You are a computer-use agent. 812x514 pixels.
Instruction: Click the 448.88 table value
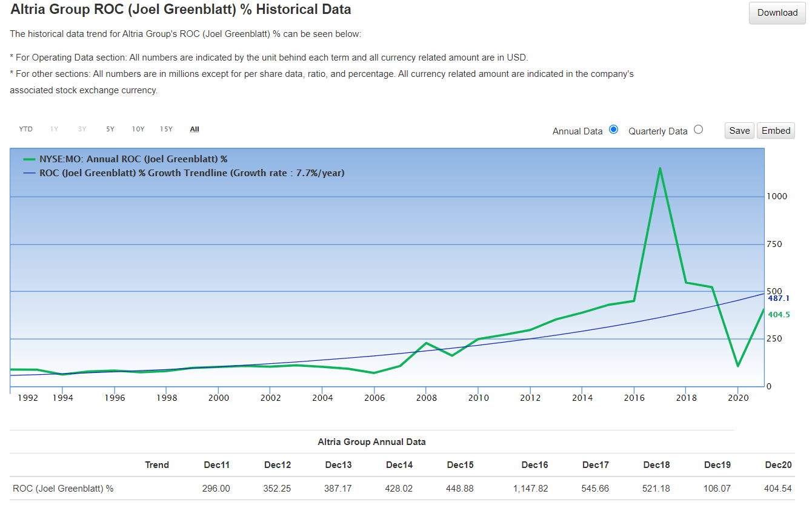click(460, 489)
